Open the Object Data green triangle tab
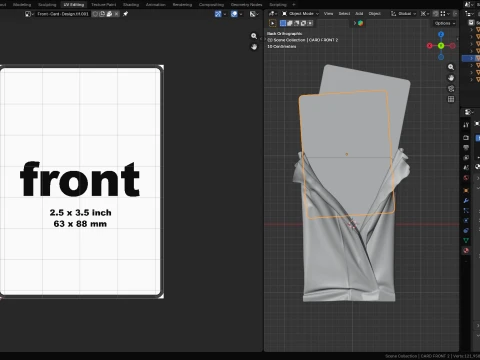The image size is (480, 360). pos(466,240)
